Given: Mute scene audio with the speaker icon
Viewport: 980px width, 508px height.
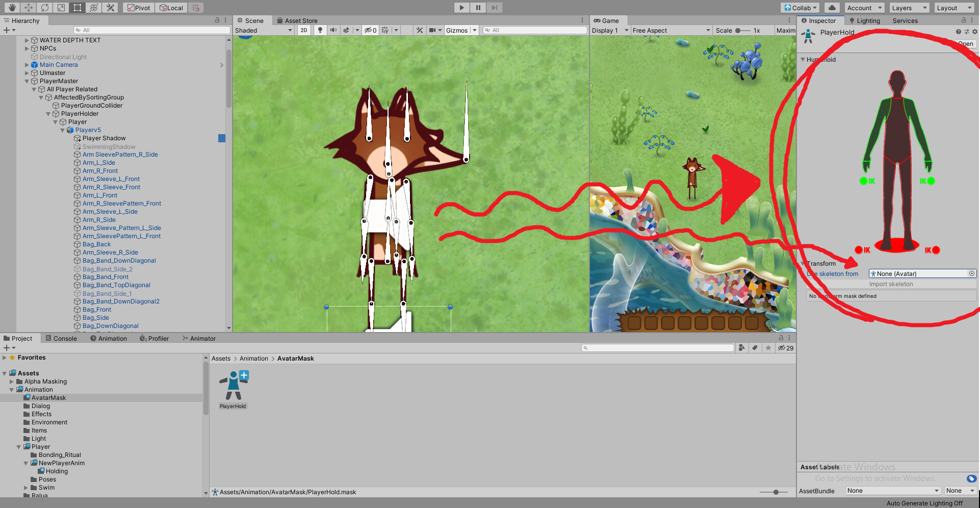Looking at the screenshot, I should 333,30.
